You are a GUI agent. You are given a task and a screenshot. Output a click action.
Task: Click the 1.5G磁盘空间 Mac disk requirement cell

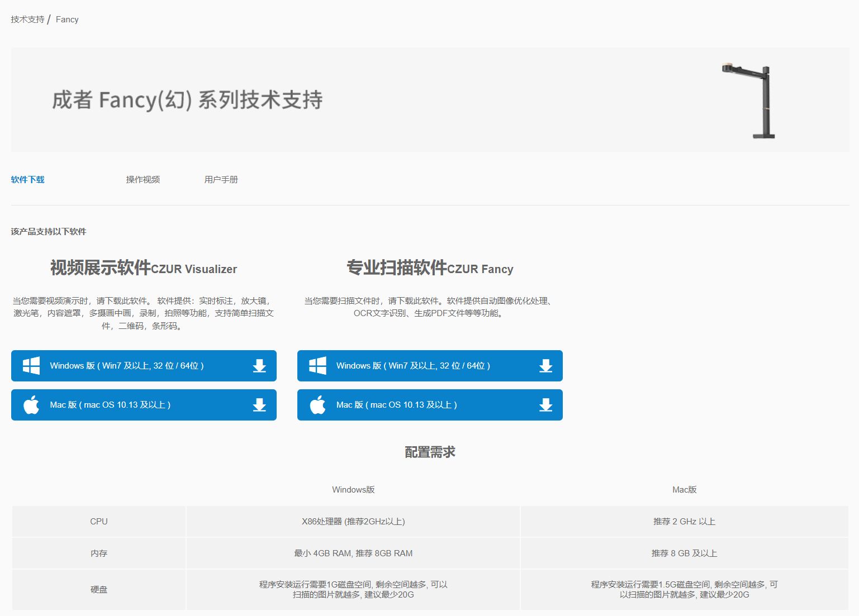coord(685,589)
